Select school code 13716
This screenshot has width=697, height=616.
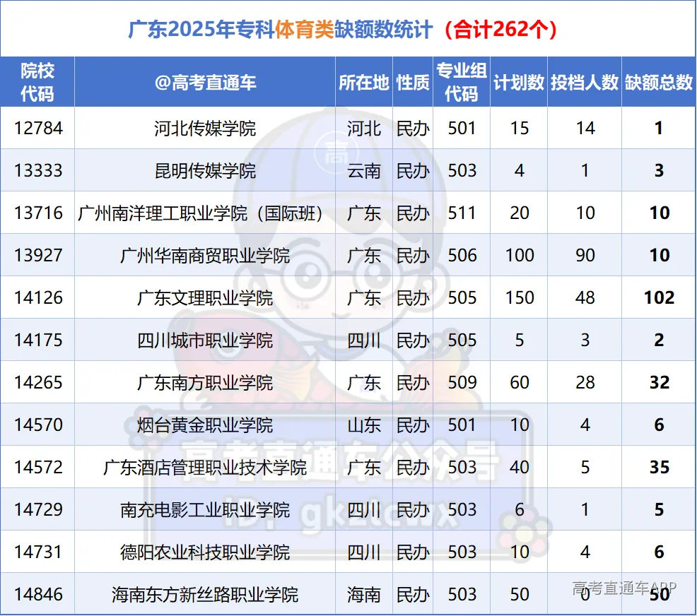pyautogui.click(x=38, y=213)
